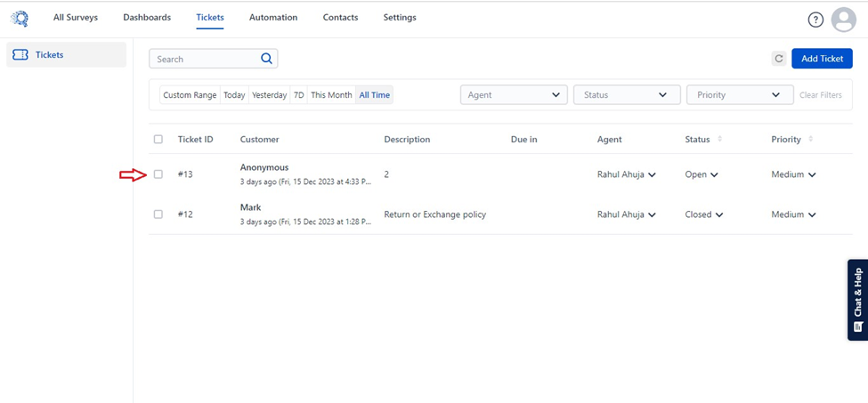Image resolution: width=868 pixels, height=403 pixels.
Task: Open the Chat & Help side widget
Action: point(857,300)
